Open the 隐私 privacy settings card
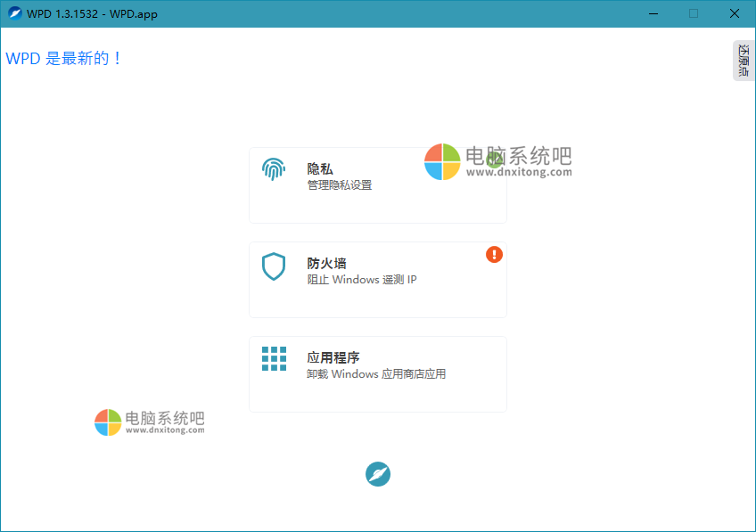 point(377,185)
